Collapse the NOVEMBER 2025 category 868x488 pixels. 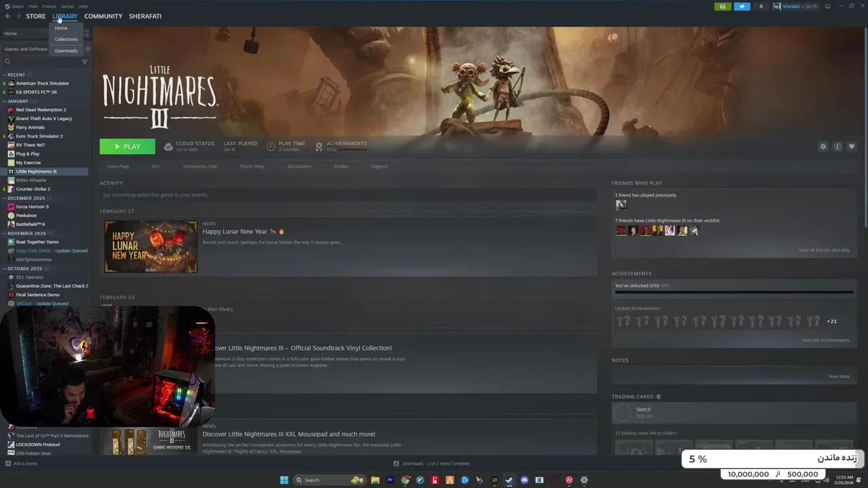click(5, 233)
